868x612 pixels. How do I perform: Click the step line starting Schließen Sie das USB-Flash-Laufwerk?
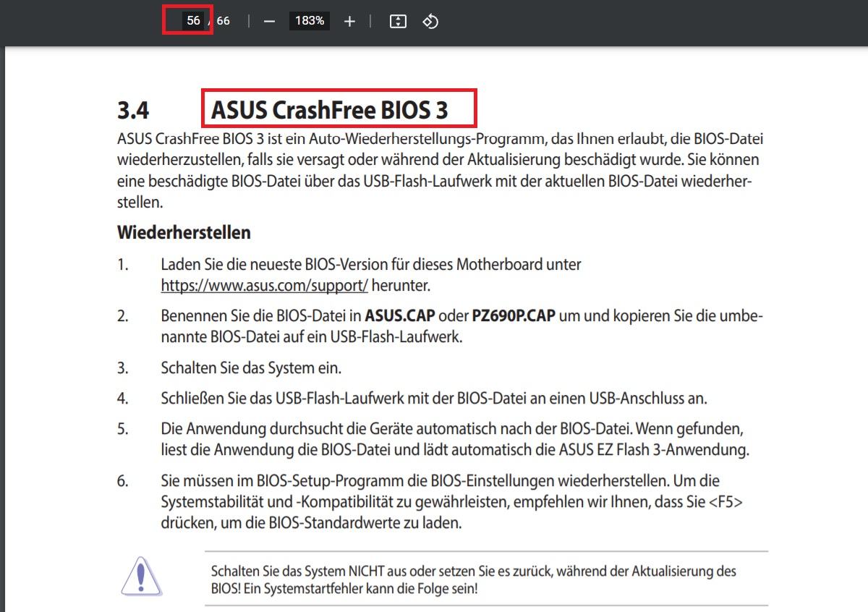point(434,398)
